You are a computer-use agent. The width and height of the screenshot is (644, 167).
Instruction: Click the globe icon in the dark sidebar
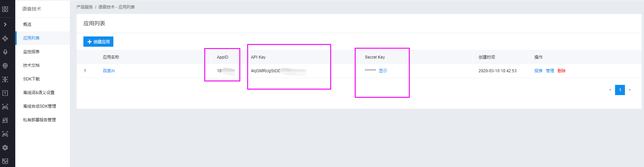point(5,66)
